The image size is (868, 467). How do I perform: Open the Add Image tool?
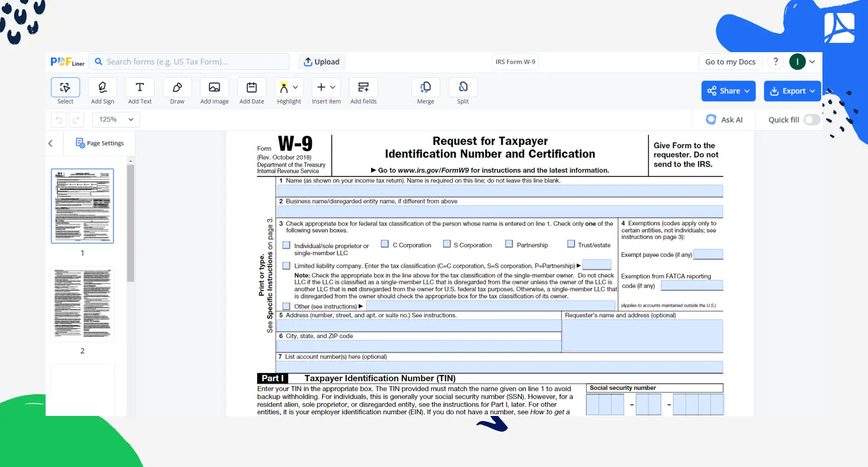[x=214, y=87]
